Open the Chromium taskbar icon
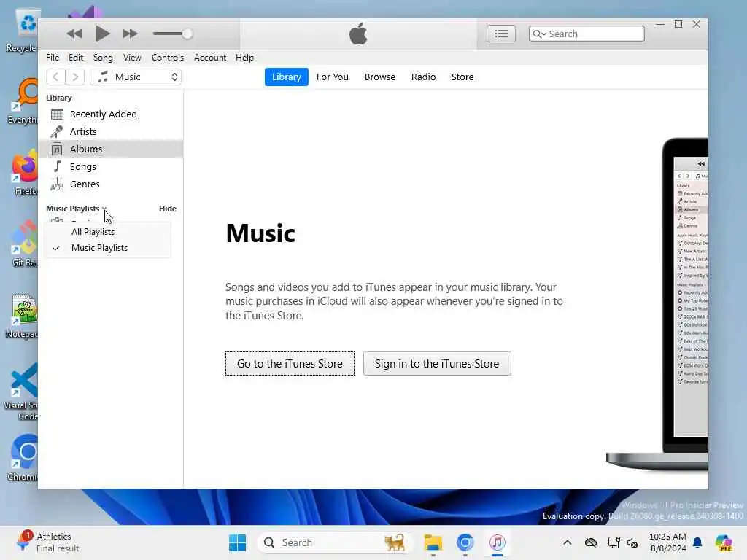This screenshot has width=747, height=560. click(x=465, y=542)
